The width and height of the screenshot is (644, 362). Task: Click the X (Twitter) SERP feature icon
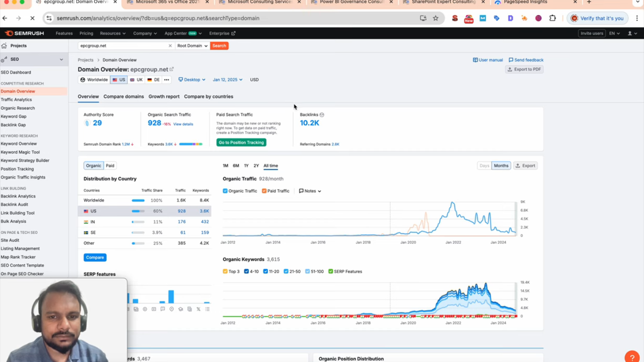(198, 309)
